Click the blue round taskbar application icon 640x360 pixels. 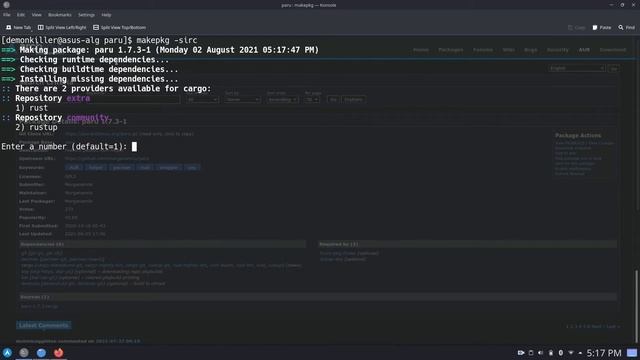coord(41,353)
